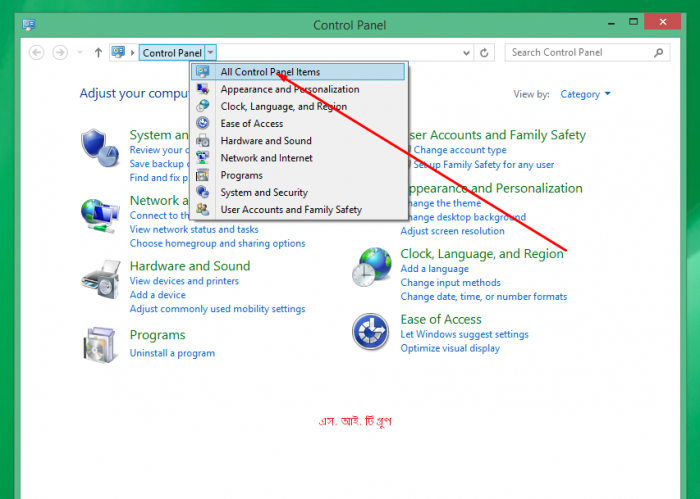Select Network and Internet in the dropdown menu
Viewport: 700px width, 499px height.
(298, 158)
